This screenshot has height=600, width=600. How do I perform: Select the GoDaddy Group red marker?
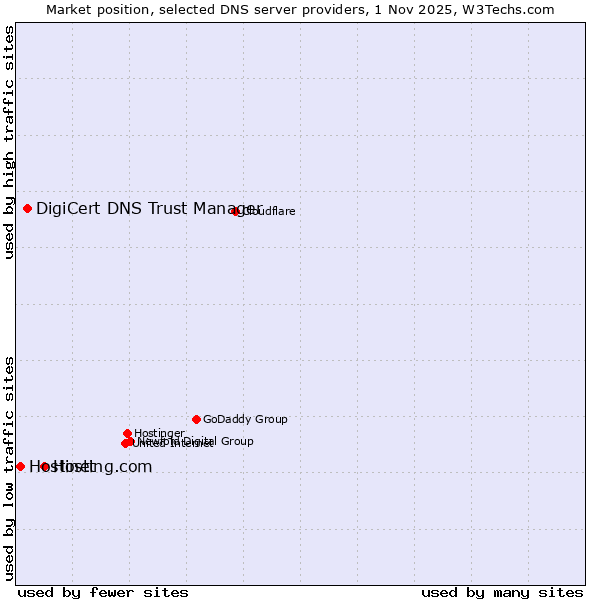pyautogui.click(x=196, y=419)
